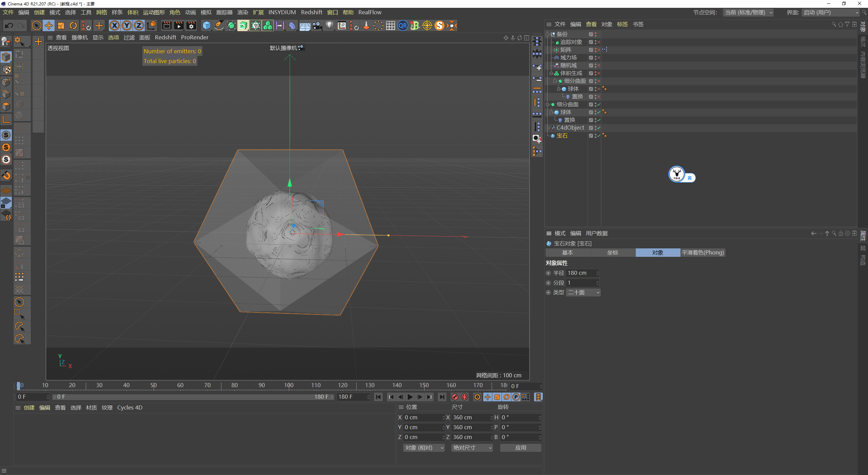The image size is (868, 475).
Task: Click the 内容浏览器 side tab
Action: [863, 64]
